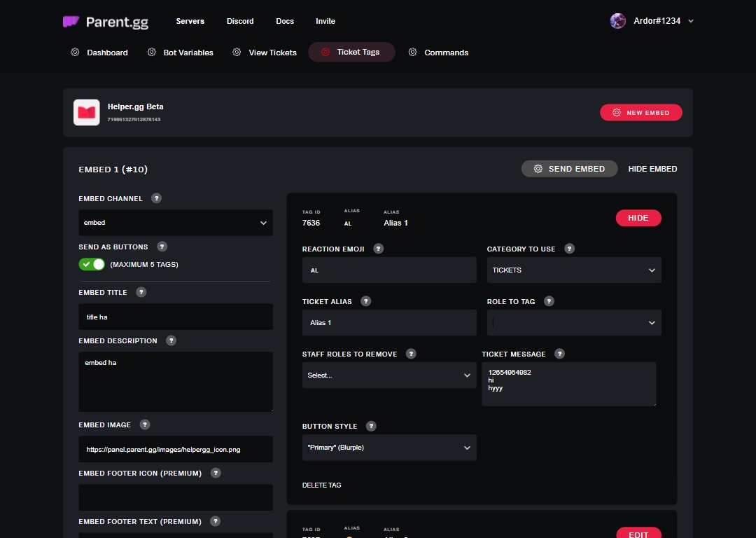Click the Embed Footer Icon field

pos(176,497)
